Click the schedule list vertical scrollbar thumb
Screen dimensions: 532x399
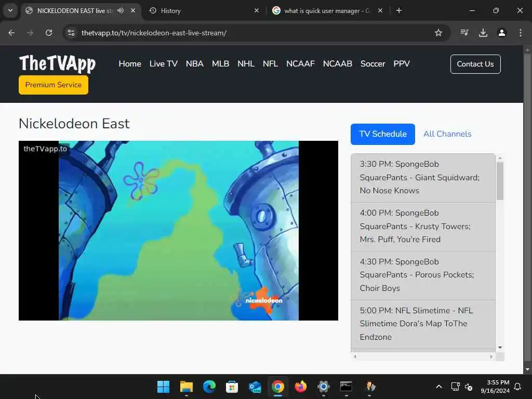(x=500, y=181)
